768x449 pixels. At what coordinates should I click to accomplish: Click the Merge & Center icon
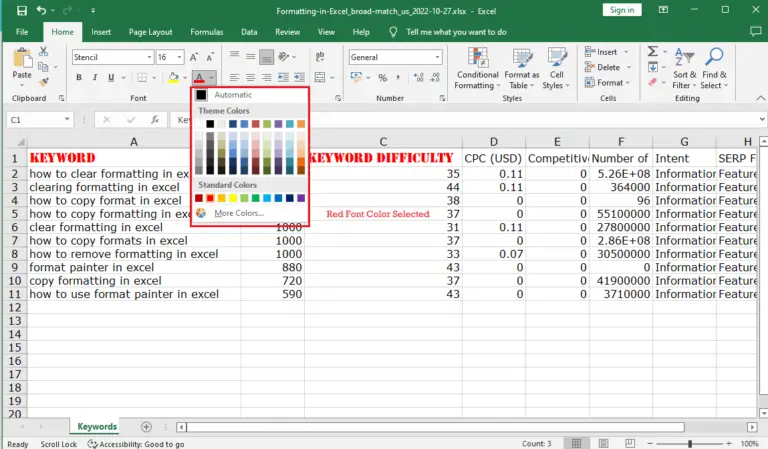(x=320, y=77)
